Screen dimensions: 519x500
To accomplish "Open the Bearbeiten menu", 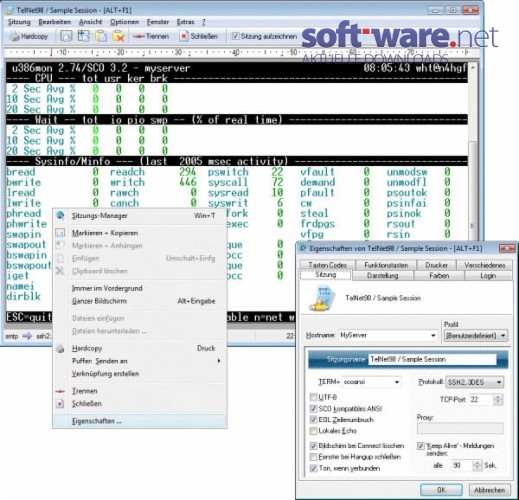I will point(55,22).
